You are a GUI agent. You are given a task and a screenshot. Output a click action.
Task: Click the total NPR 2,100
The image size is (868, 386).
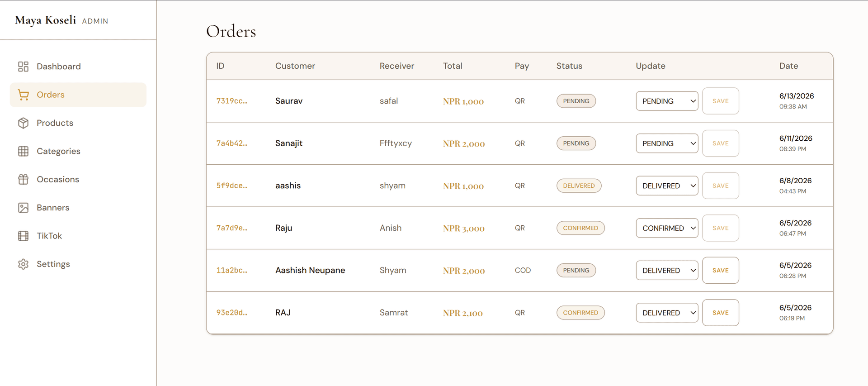click(x=463, y=313)
